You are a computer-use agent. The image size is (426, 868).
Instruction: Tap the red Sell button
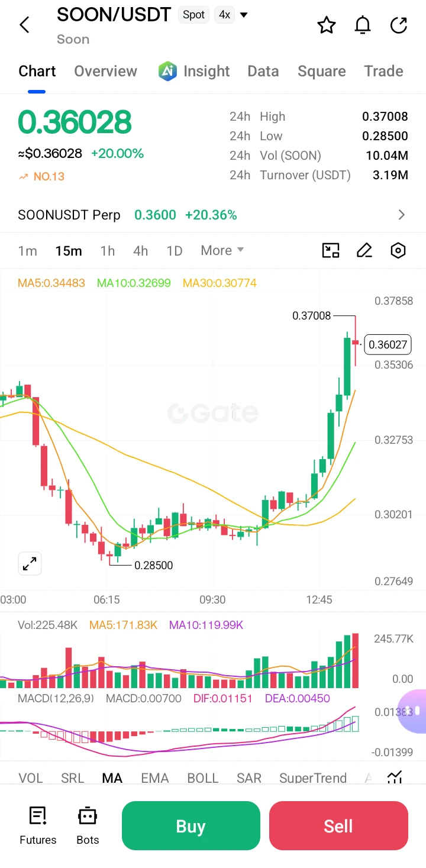pos(338,825)
